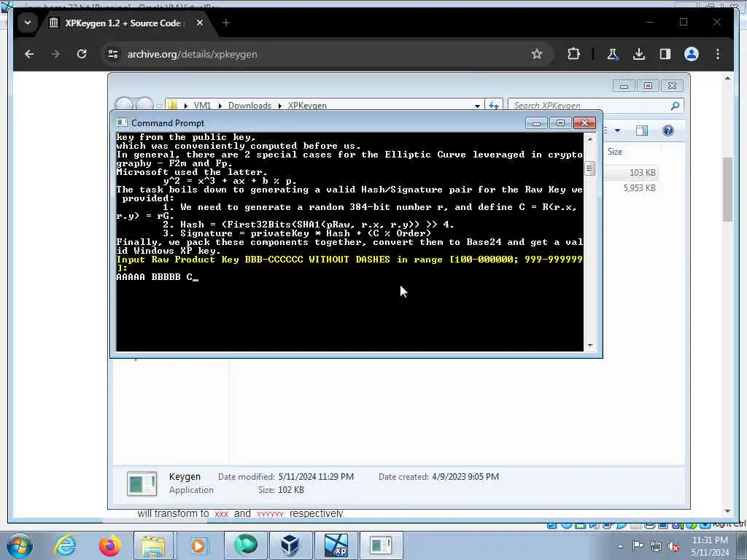Launch Firefox from the taskbar
Image resolution: width=747 pixels, height=560 pixels.
pyautogui.click(x=109, y=545)
